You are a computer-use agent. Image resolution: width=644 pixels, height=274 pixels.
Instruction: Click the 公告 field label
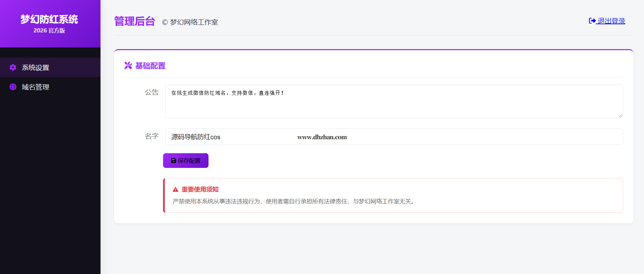click(x=151, y=92)
